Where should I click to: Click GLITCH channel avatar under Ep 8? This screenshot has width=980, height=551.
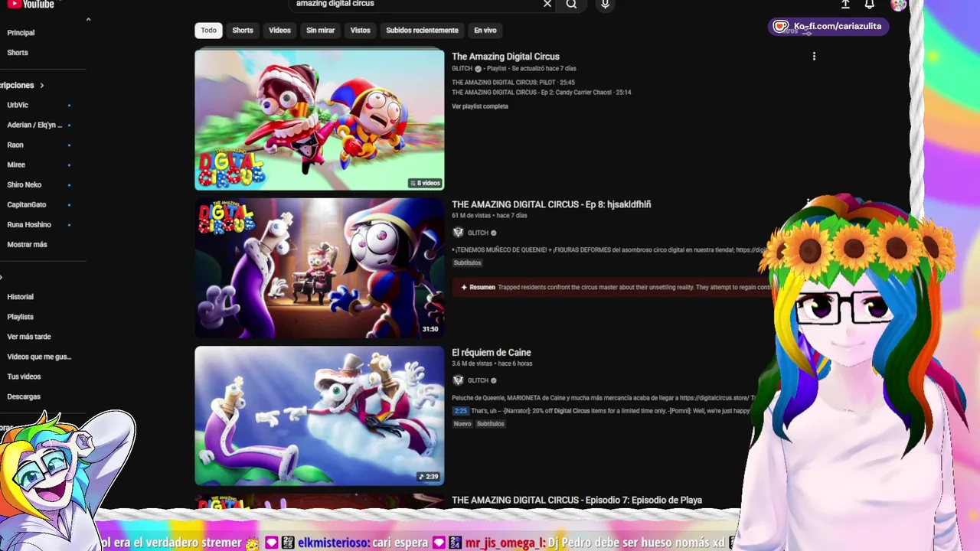point(458,233)
